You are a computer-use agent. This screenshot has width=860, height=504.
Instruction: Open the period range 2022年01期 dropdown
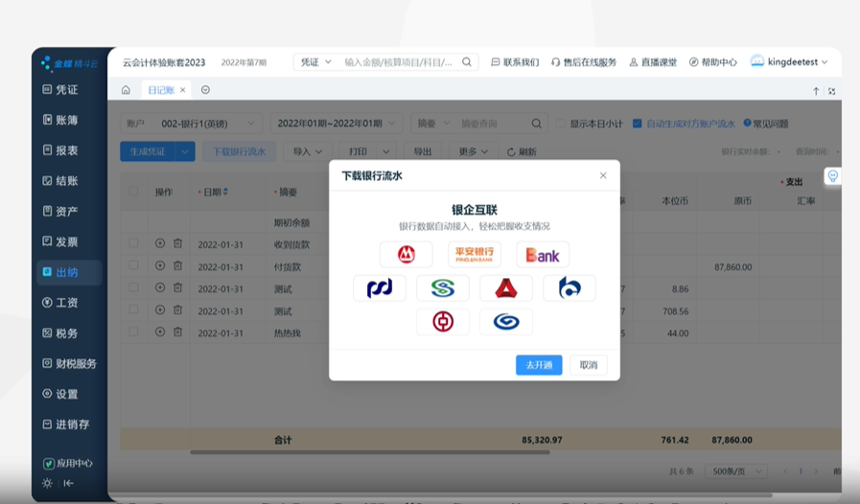[x=337, y=124]
